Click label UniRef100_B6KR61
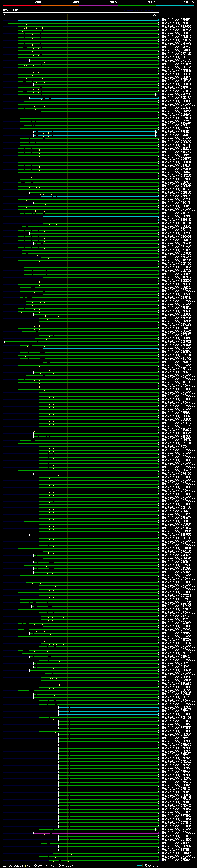This screenshot has width=197, height=868. point(176,111)
